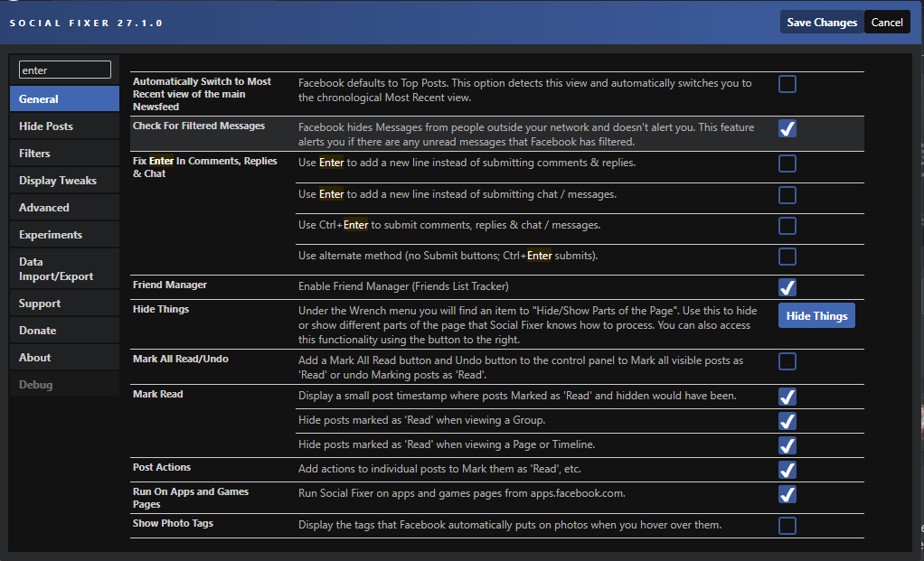The width and height of the screenshot is (924, 561).
Task: Click the blue Hide Things button
Action: coord(816,315)
